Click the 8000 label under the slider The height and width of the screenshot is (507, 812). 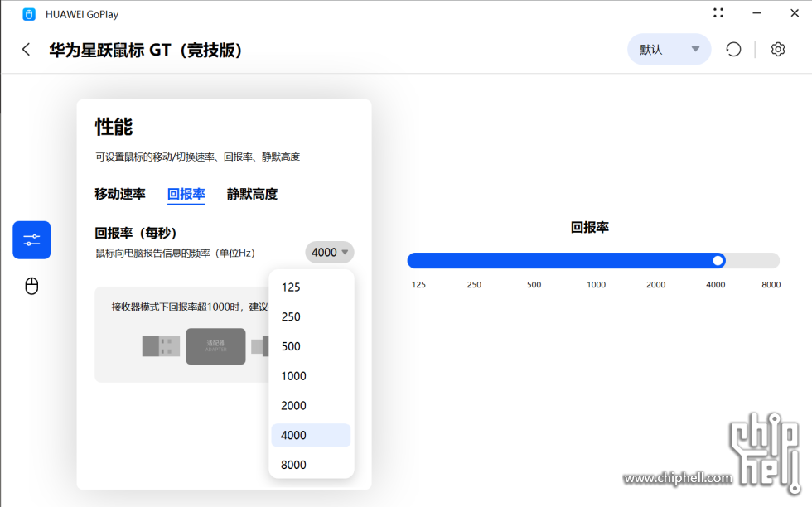click(771, 285)
